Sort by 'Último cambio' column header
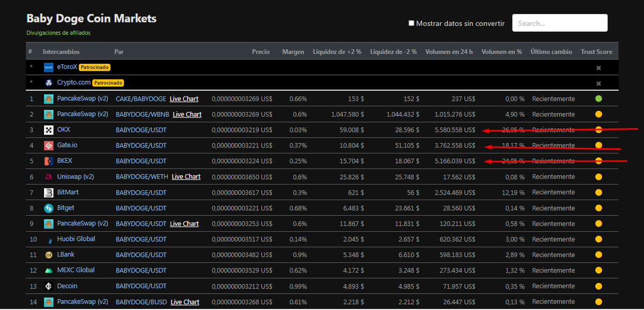The width and height of the screenshot is (644, 310). click(551, 52)
